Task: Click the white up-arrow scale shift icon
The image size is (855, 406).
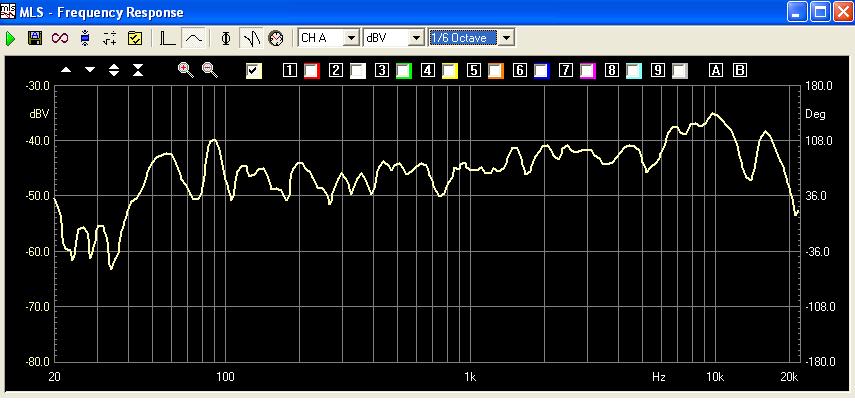Action: coord(66,70)
